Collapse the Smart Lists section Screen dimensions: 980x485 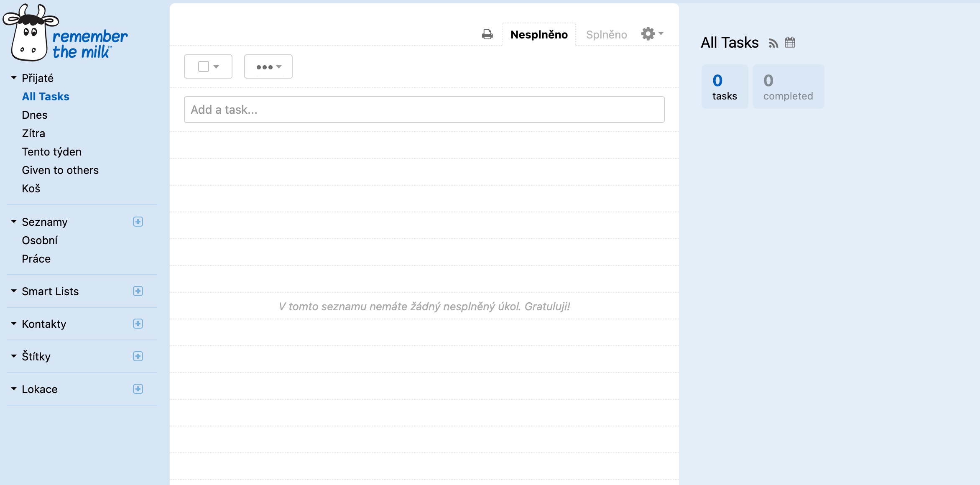click(x=14, y=291)
